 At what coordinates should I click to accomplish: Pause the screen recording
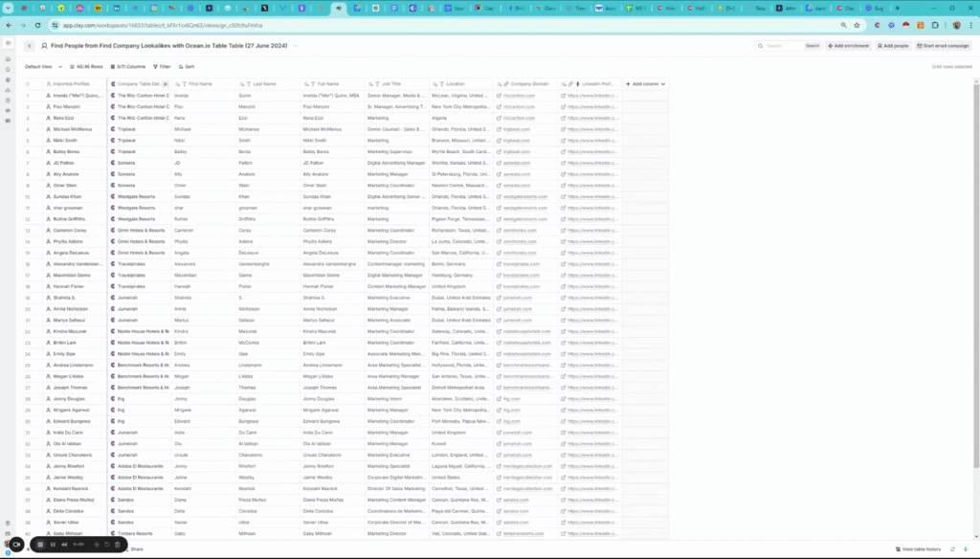[x=53, y=545]
